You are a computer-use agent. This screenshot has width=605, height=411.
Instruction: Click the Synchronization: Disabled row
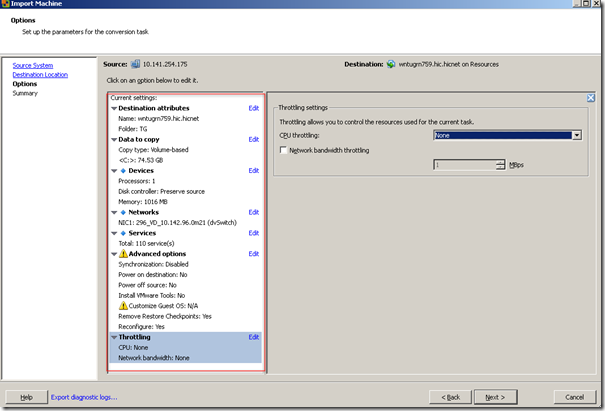153,264
